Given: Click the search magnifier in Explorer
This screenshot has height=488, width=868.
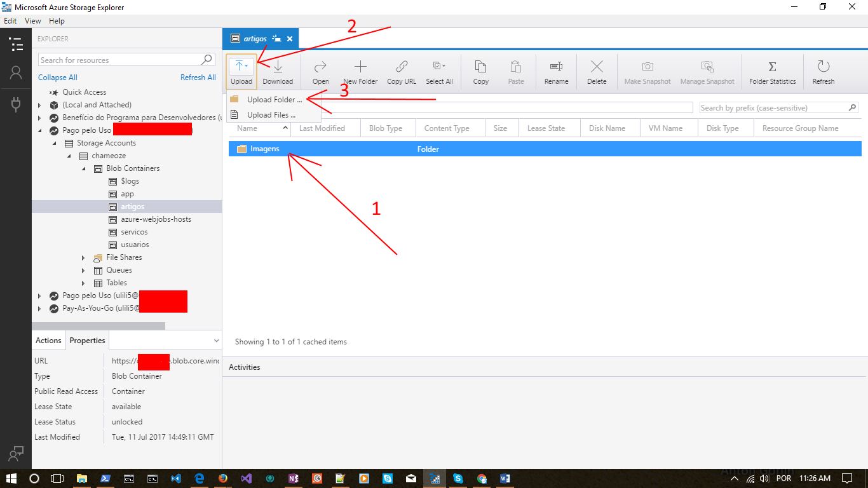Looking at the screenshot, I should [207, 60].
